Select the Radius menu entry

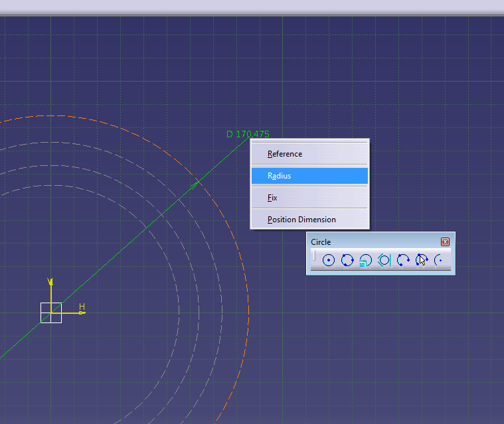(x=309, y=176)
